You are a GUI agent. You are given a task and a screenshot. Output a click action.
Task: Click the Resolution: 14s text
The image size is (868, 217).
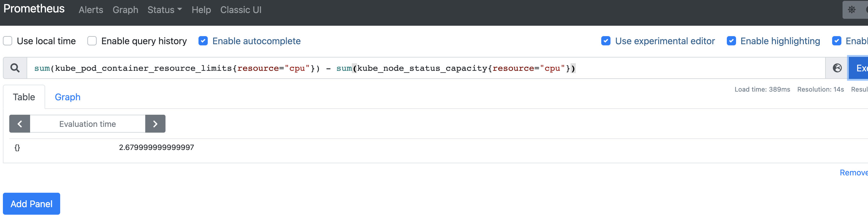click(821, 90)
